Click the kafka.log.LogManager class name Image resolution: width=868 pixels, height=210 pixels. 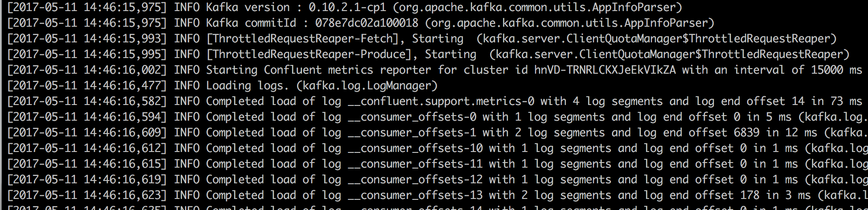coord(367,86)
